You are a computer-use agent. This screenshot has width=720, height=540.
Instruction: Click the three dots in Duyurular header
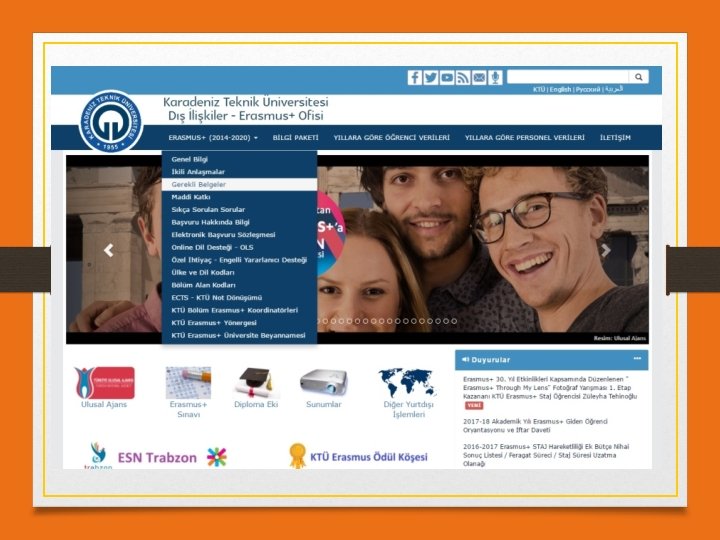(637, 359)
